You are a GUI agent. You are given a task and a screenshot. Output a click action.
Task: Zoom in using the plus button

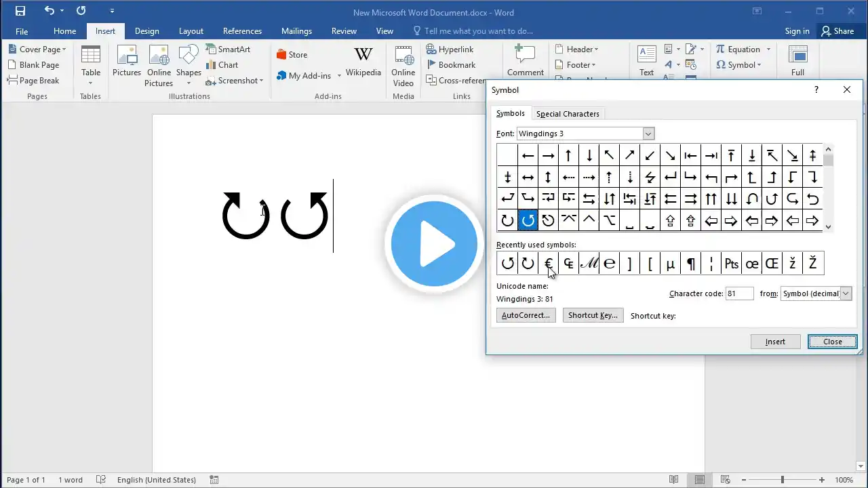821,480
